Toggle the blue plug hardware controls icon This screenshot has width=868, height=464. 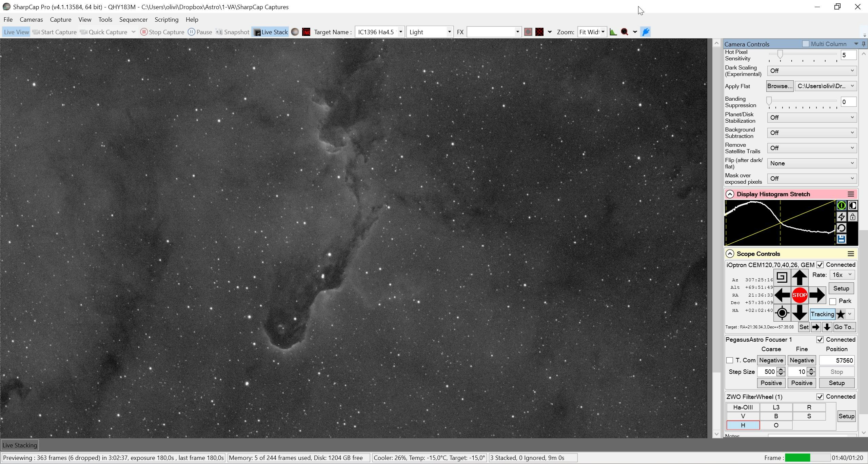646,32
